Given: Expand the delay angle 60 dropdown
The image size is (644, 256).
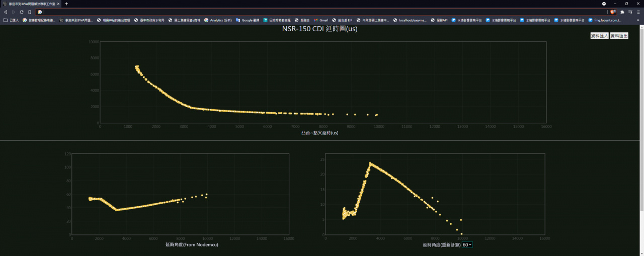Looking at the screenshot, I should click(x=467, y=245).
